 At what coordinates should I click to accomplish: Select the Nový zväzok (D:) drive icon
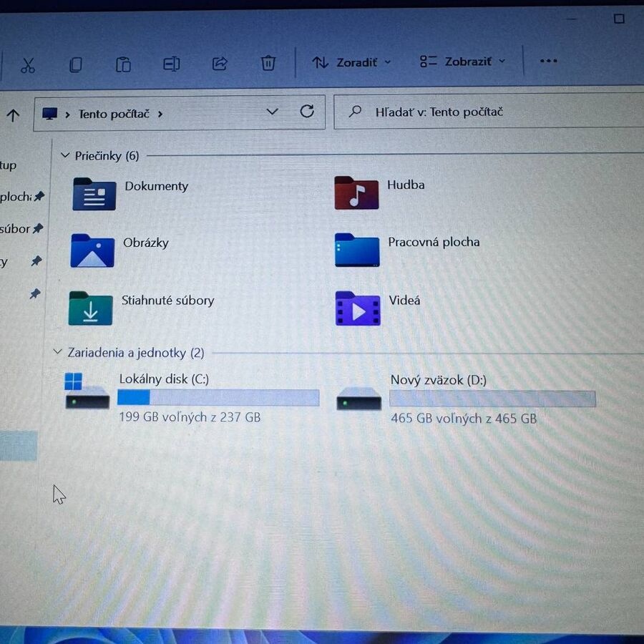click(x=359, y=399)
